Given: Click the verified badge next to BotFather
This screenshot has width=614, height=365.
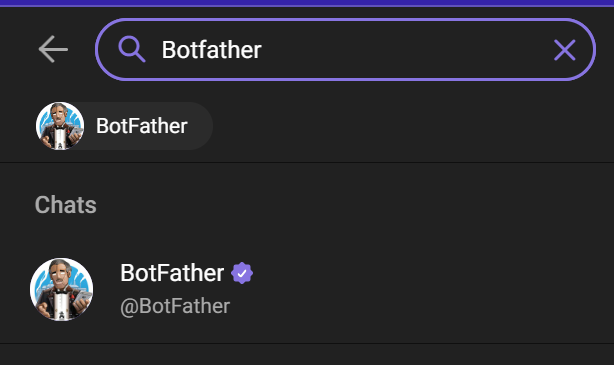Looking at the screenshot, I should 242,273.
